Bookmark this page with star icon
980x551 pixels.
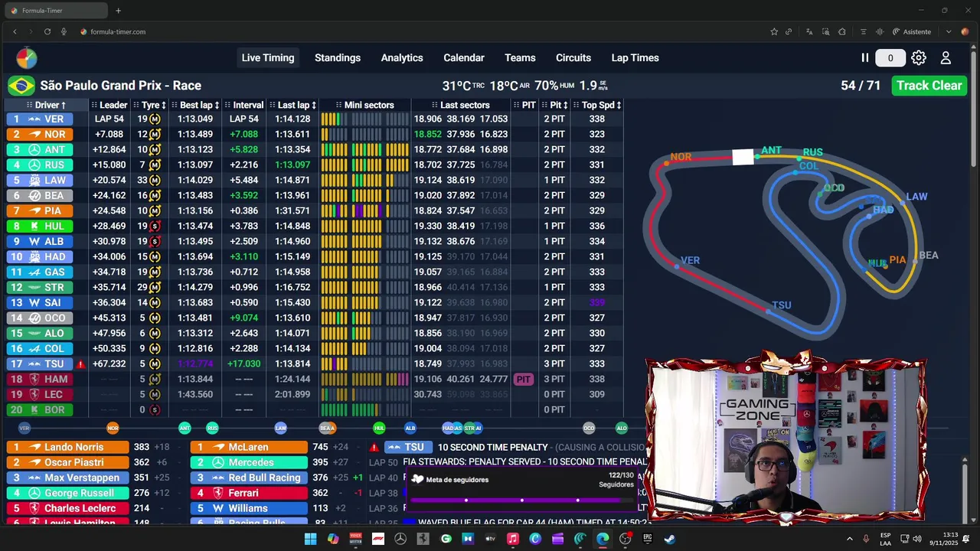coord(774,31)
